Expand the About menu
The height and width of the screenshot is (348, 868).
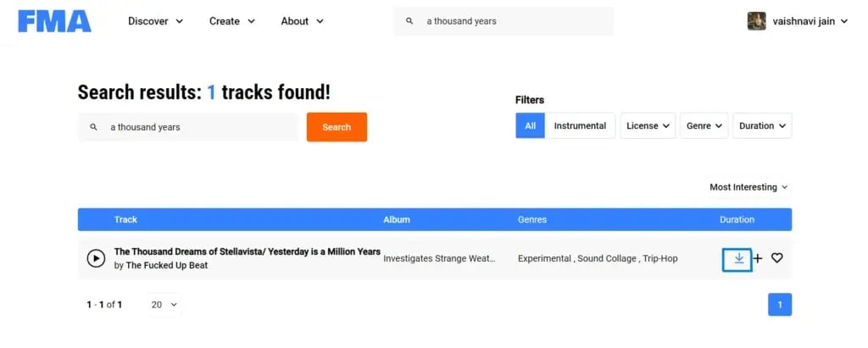click(x=302, y=21)
